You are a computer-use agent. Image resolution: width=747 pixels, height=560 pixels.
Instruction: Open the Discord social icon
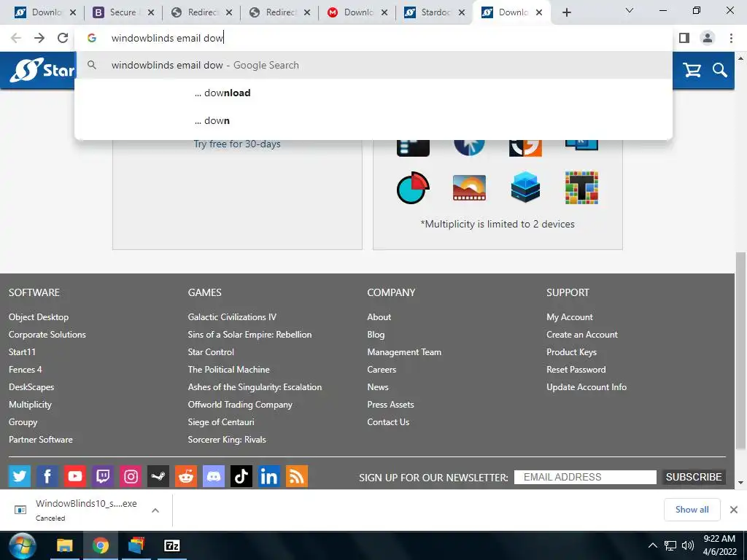[214, 476]
